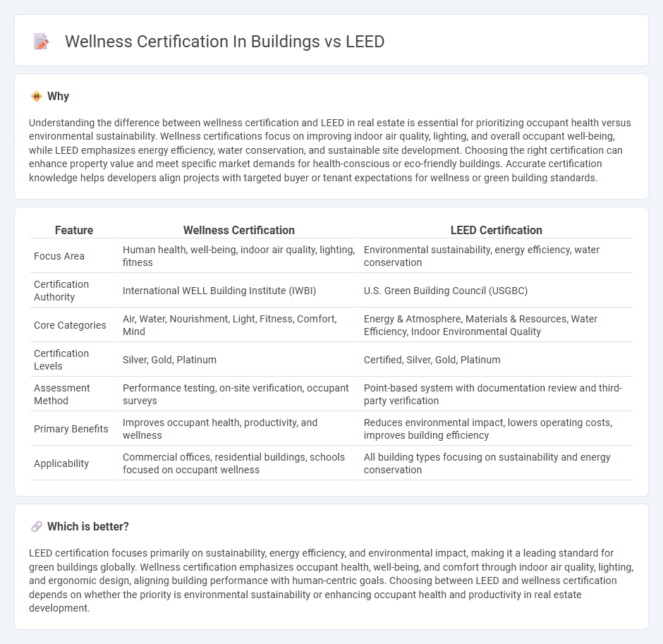This screenshot has height=644, width=663.
Task: Select the Applicability row label
Action: 61,463
